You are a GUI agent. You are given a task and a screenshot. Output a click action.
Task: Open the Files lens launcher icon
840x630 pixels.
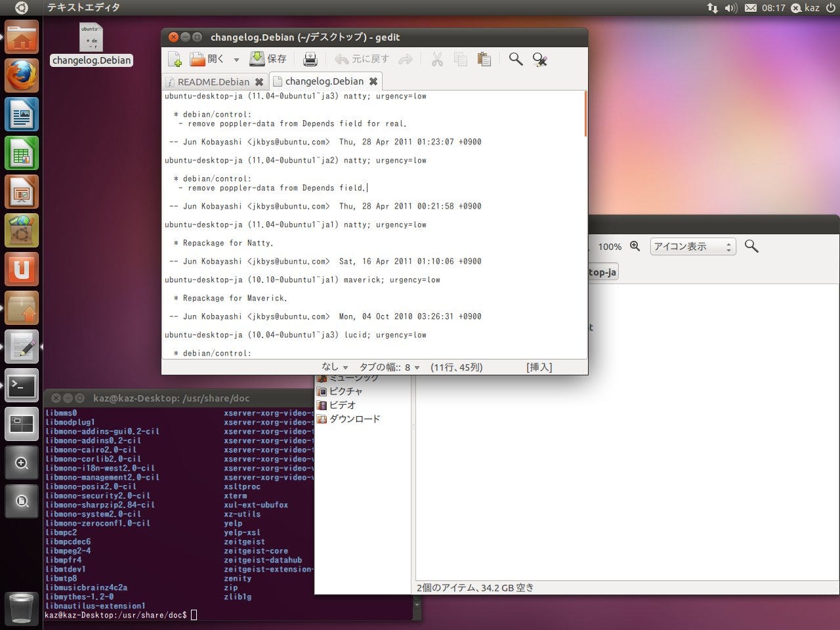[x=22, y=501]
